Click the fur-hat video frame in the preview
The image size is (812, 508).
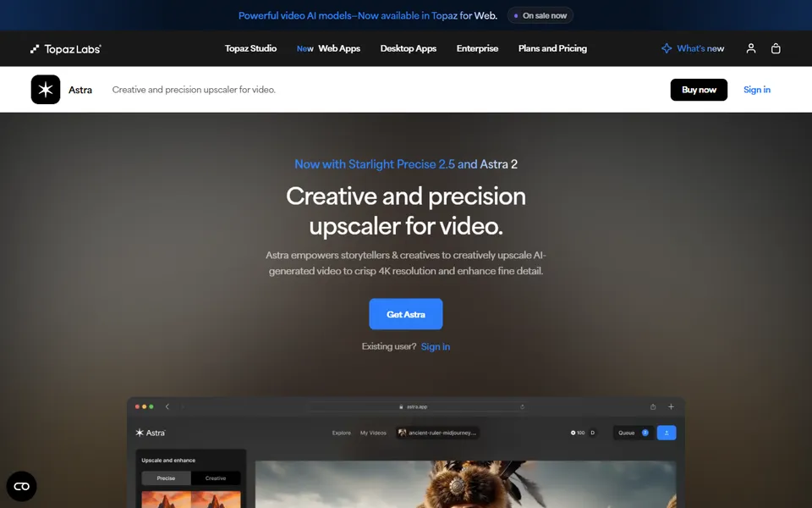[465, 484]
